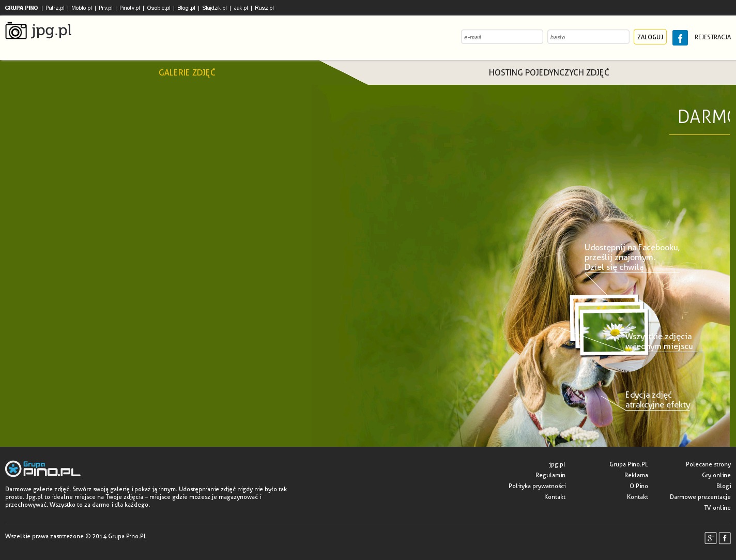Open Moblo.pl in the top bar
Viewport: 736px width, 560px height.
tap(81, 8)
